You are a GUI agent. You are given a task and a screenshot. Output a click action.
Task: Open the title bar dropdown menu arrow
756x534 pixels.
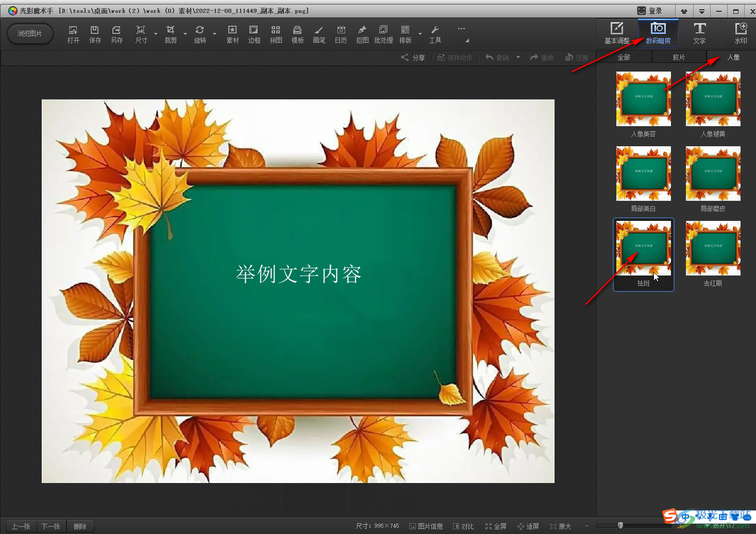701,11
